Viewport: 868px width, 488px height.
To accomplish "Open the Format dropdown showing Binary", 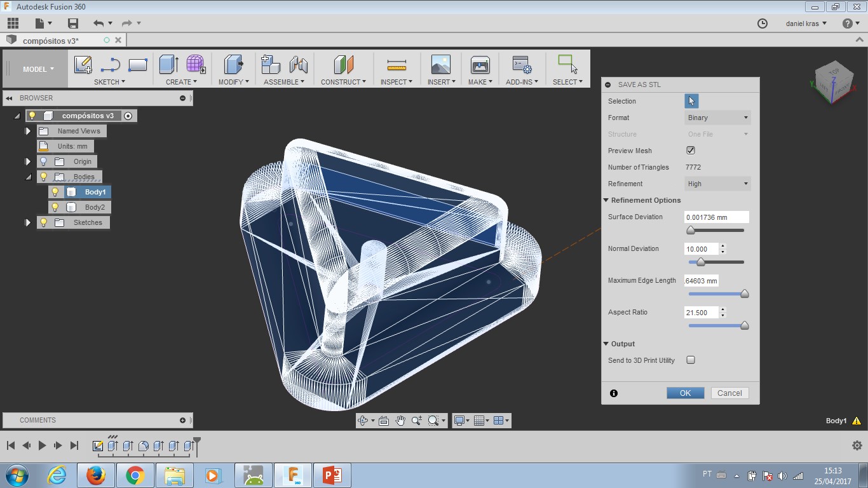I will (x=717, y=118).
